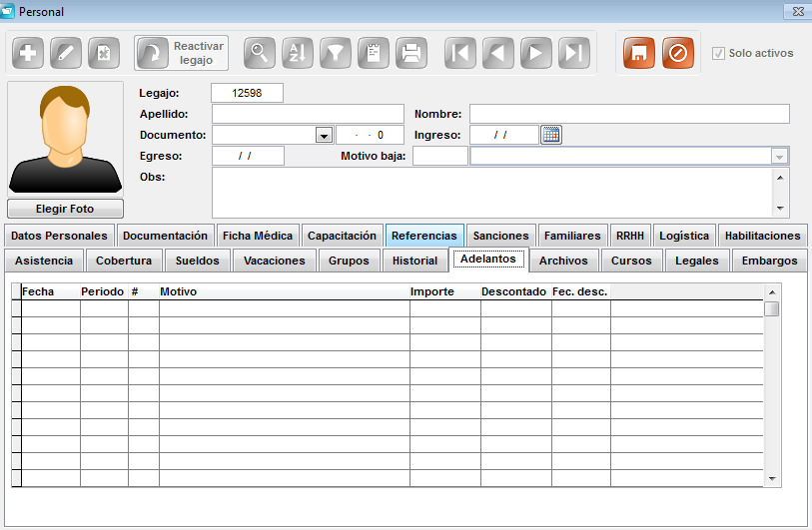The width and height of the screenshot is (812, 530).
Task: Delete the record with document-X icon
Action: pos(104,53)
